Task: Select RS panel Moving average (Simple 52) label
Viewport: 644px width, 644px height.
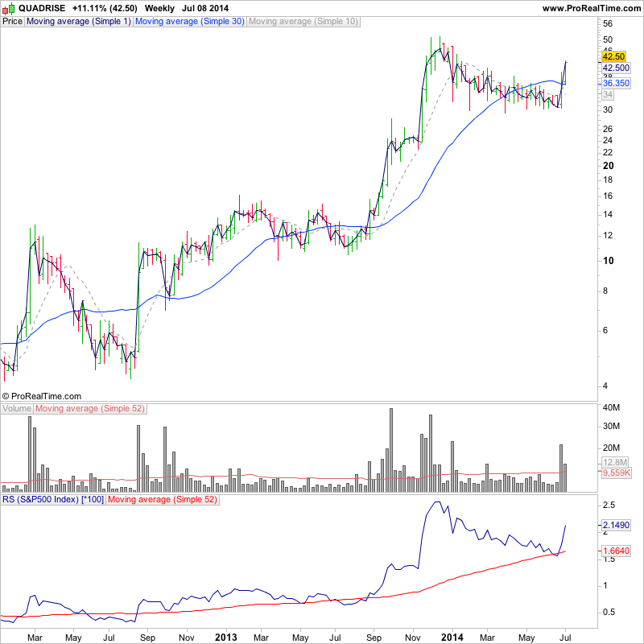Action: click(x=163, y=499)
